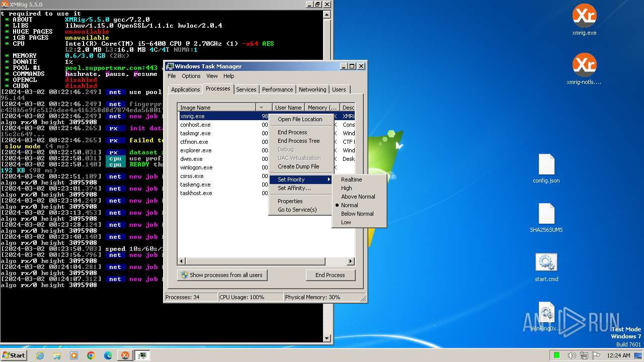Switch to the Performance tab

point(277,89)
